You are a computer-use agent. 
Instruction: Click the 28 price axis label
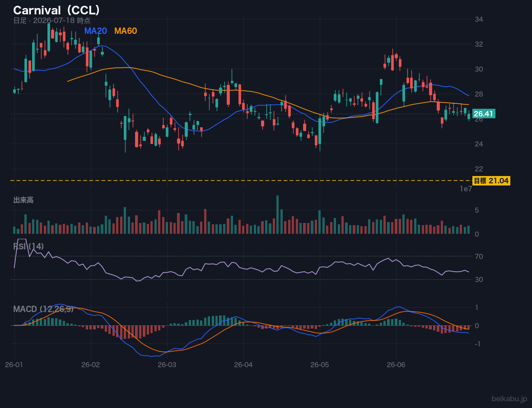(x=479, y=94)
